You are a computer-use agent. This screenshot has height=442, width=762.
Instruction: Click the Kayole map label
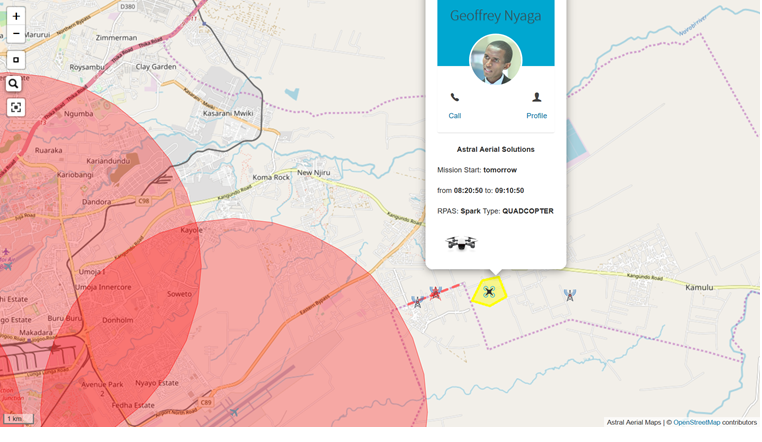tap(191, 230)
